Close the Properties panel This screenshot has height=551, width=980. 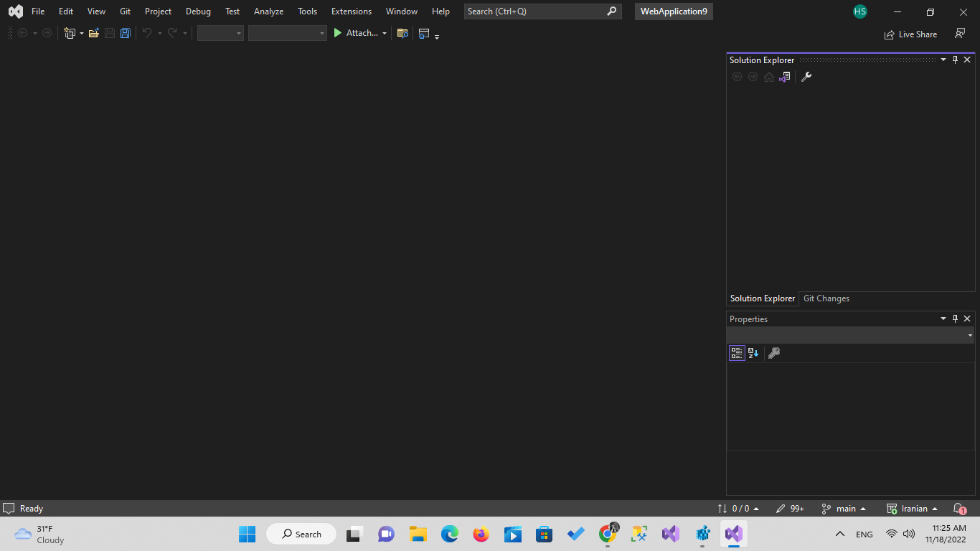[x=967, y=319]
